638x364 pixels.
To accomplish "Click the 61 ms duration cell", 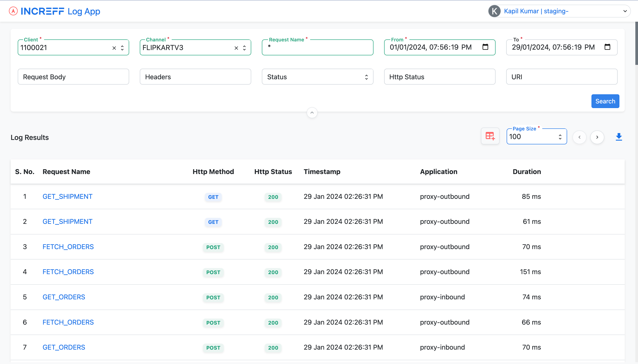I will tap(532, 221).
